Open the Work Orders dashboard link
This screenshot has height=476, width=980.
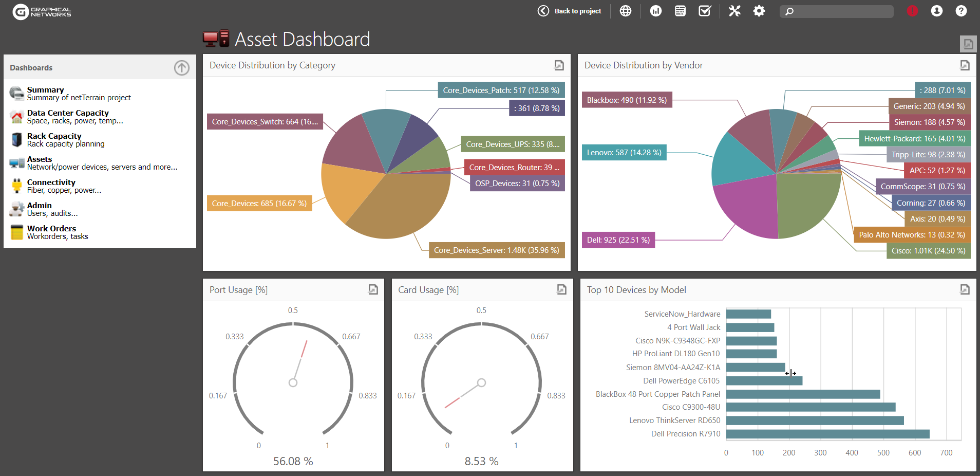coord(51,229)
